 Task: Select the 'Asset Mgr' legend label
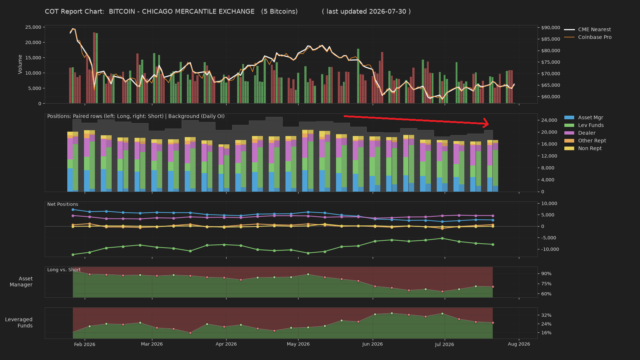click(590, 118)
